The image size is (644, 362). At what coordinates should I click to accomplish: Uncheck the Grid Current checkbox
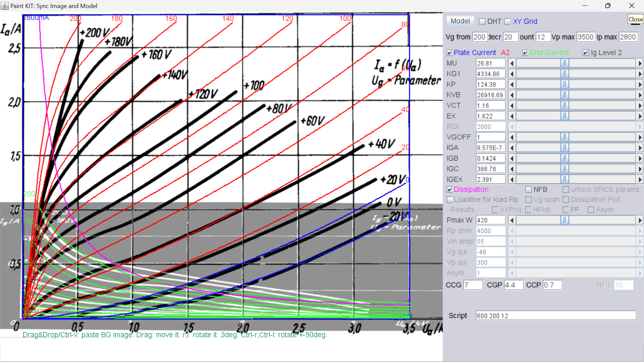526,53
